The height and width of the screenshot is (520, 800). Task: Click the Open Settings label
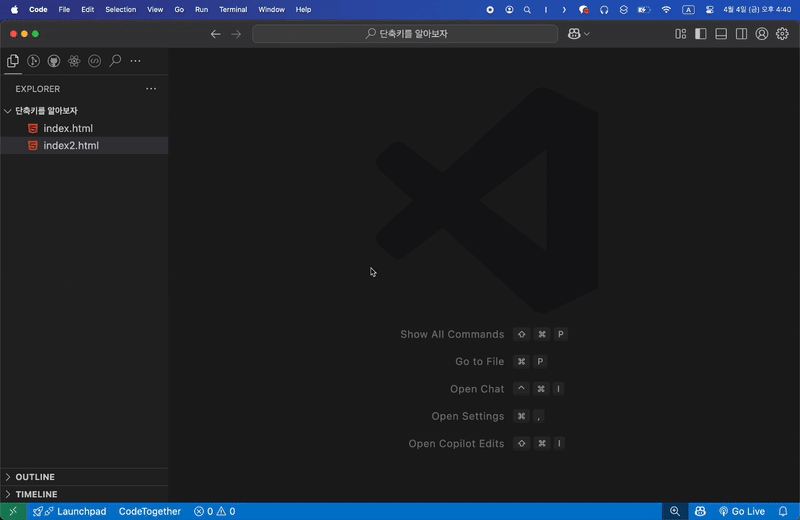[468, 416]
